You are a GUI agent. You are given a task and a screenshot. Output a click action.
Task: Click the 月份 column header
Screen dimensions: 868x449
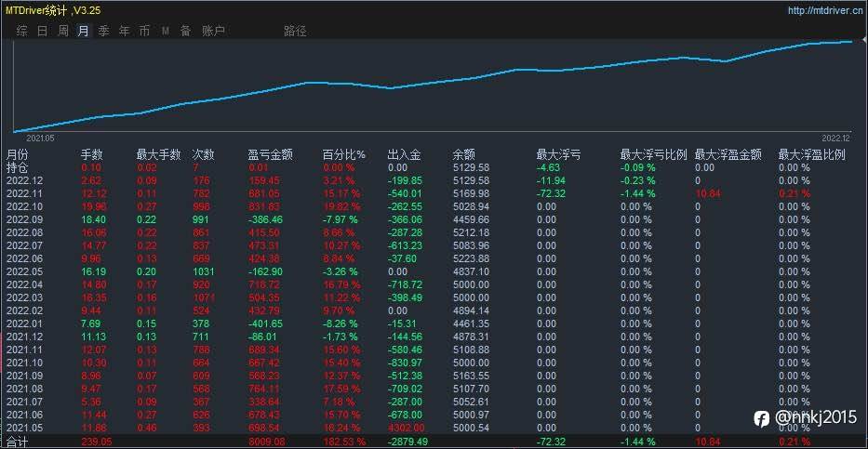[17, 155]
